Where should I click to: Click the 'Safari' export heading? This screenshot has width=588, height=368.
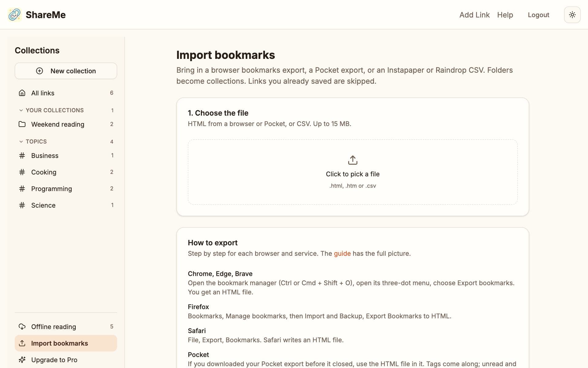pyautogui.click(x=197, y=331)
